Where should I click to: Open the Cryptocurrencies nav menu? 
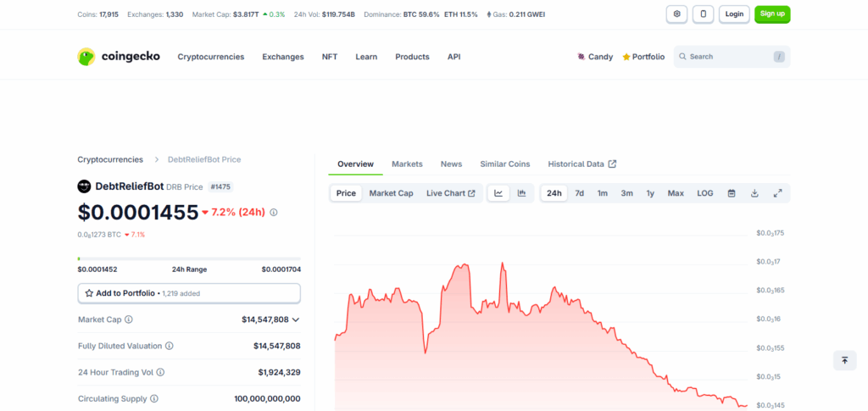211,57
